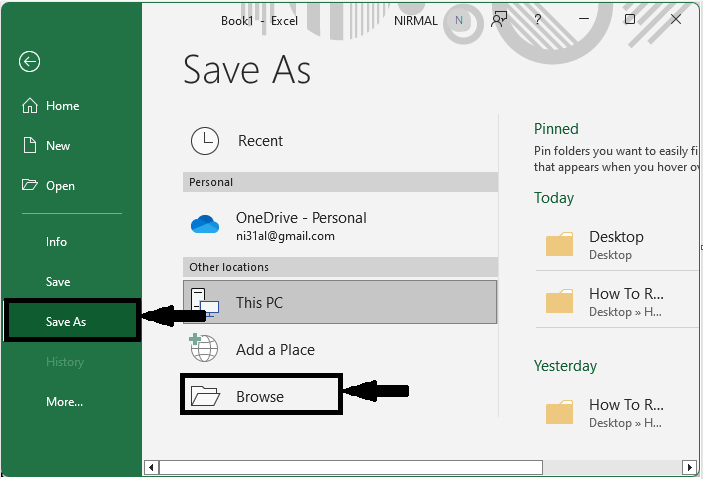Select the OneDrive - Personal cloud icon
Screen dimensions: 703x479
[205, 225]
